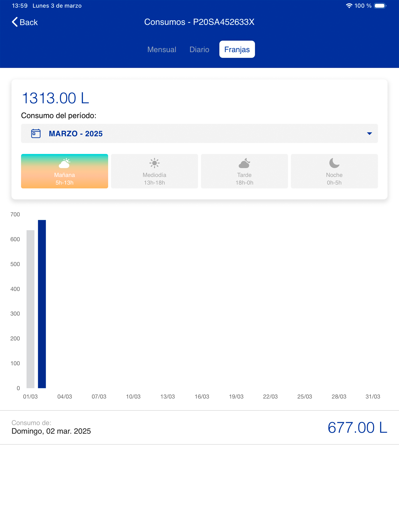The width and height of the screenshot is (399, 532).
Task: Switch to the Diario tab
Action: pos(199,49)
